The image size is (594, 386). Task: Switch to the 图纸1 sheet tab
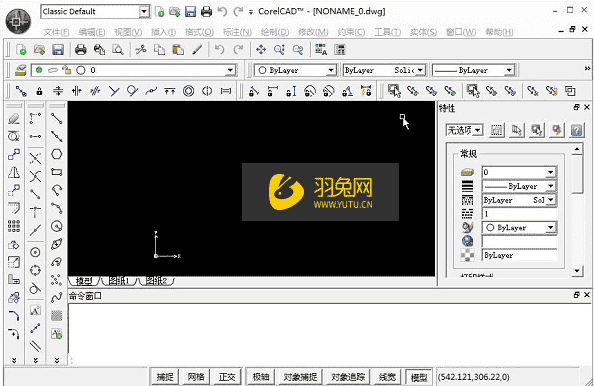pyautogui.click(x=119, y=281)
